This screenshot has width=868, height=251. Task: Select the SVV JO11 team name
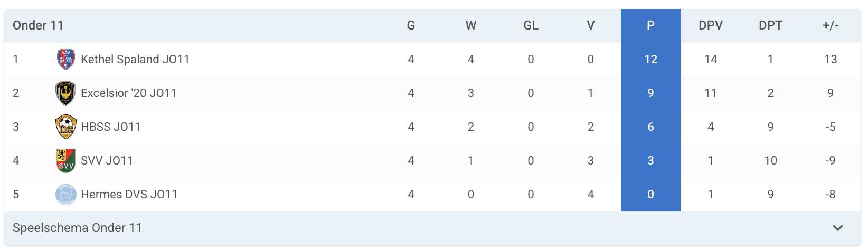[107, 160]
